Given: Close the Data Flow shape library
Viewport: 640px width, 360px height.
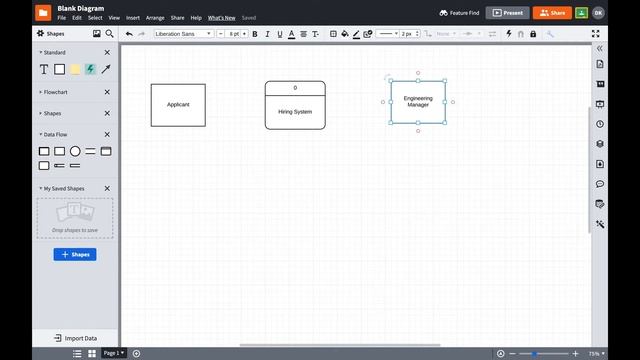Looking at the screenshot, I should click(x=107, y=135).
